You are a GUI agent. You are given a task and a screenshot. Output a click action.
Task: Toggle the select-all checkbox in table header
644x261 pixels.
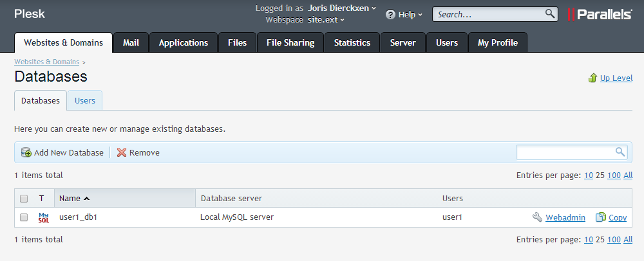24,198
